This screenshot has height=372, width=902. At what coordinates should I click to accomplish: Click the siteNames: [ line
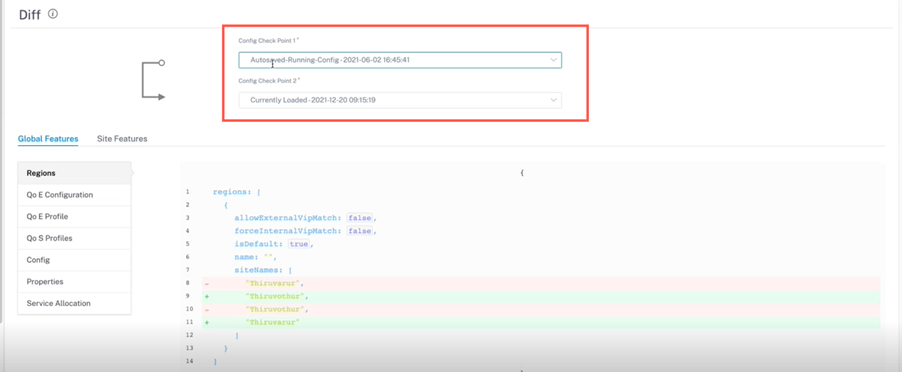click(x=263, y=270)
